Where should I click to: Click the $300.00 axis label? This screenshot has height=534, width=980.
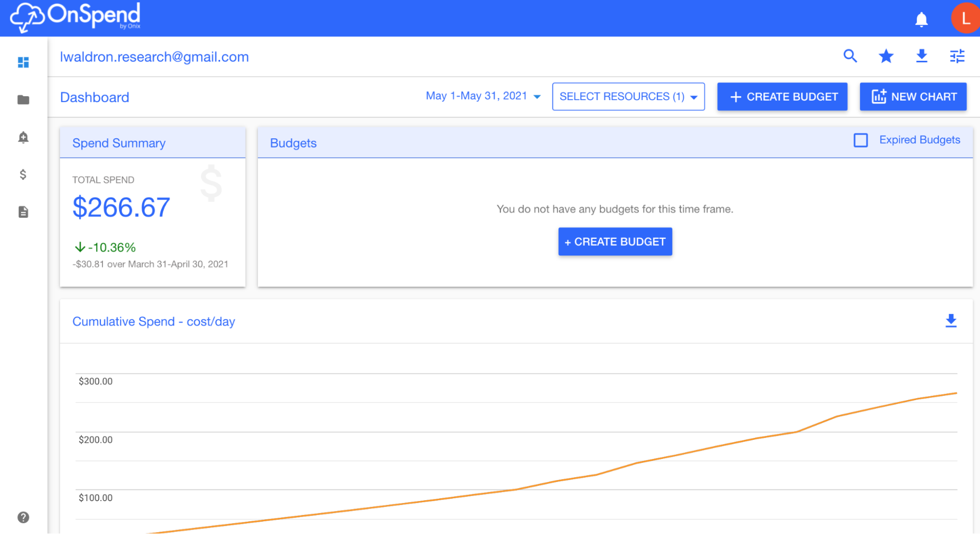pos(96,381)
